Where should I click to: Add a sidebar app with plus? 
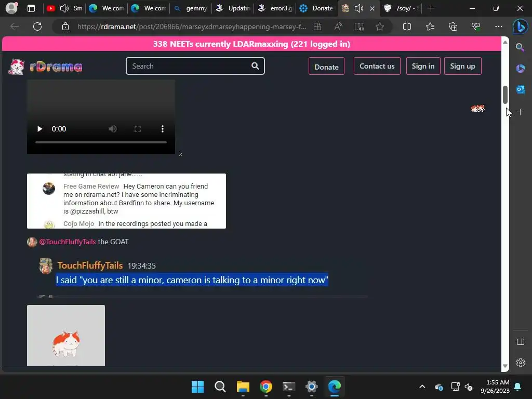[x=520, y=112]
